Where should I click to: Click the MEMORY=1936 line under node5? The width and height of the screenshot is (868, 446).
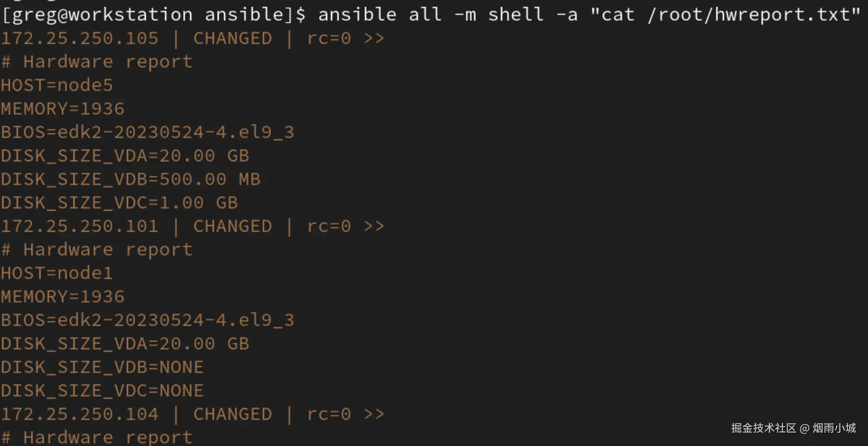[62, 109]
